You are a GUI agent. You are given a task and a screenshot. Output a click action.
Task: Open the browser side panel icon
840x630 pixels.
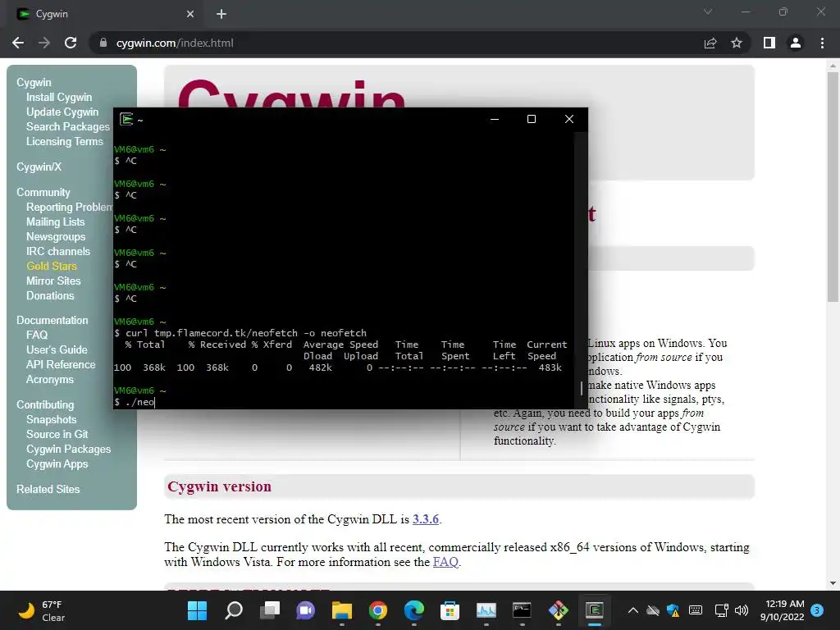pyautogui.click(x=769, y=43)
